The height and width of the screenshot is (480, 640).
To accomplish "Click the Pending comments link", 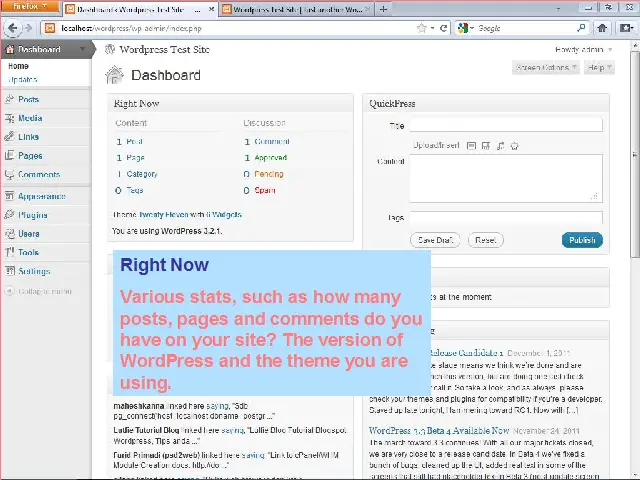I will pyautogui.click(x=269, y=174).
